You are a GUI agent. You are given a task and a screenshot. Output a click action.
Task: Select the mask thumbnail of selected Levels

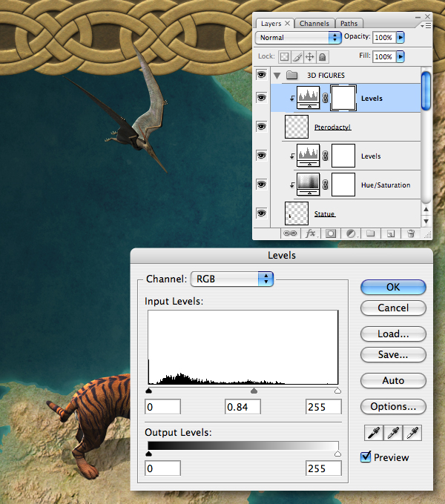[343, 98]
